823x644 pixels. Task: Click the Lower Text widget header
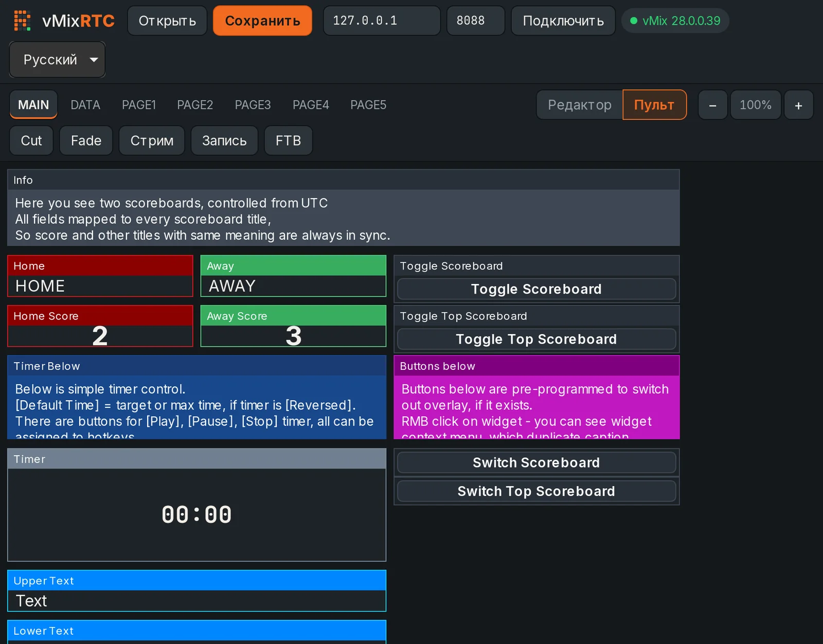coord(196,631)
